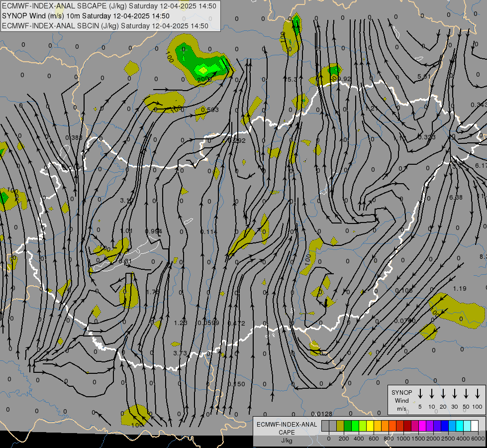The width and height of the screenshot is (487, 448).
Task: Select the orange swatch in CAPE scale
Action: point(385,426)
